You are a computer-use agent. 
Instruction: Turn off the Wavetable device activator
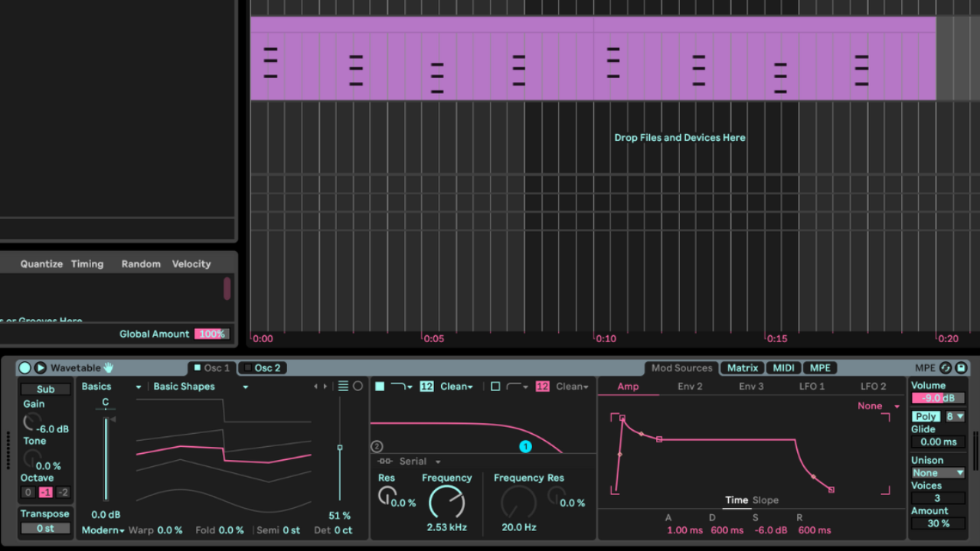coord(25,368)
